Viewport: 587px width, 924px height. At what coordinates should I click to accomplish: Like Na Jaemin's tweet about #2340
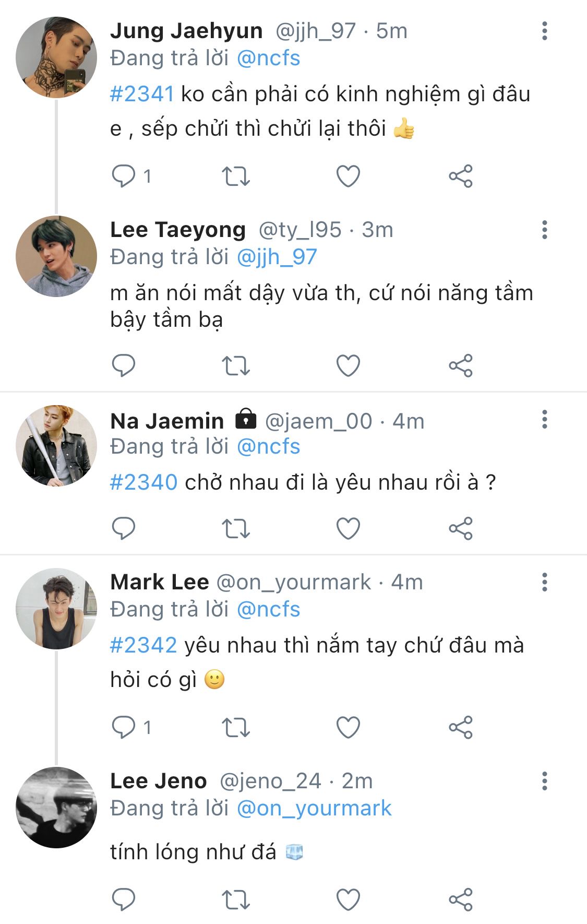coord(348,528)
